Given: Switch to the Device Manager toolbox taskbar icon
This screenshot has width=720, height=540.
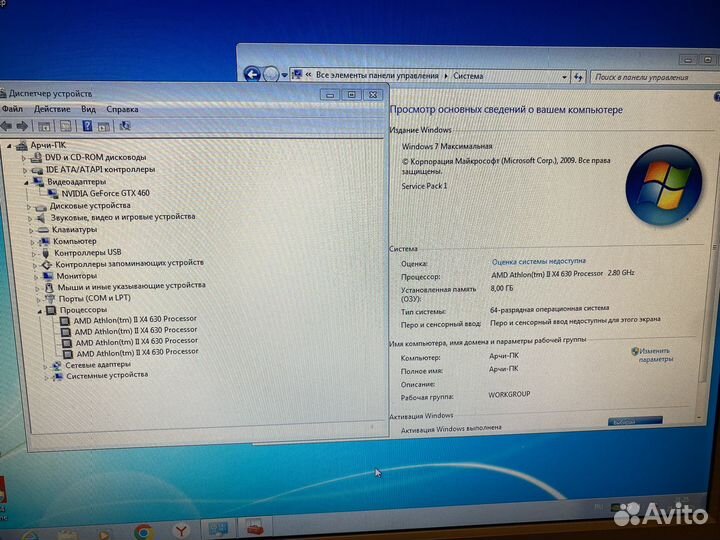Looking at the screenshot, I should (x=254, y=527).
